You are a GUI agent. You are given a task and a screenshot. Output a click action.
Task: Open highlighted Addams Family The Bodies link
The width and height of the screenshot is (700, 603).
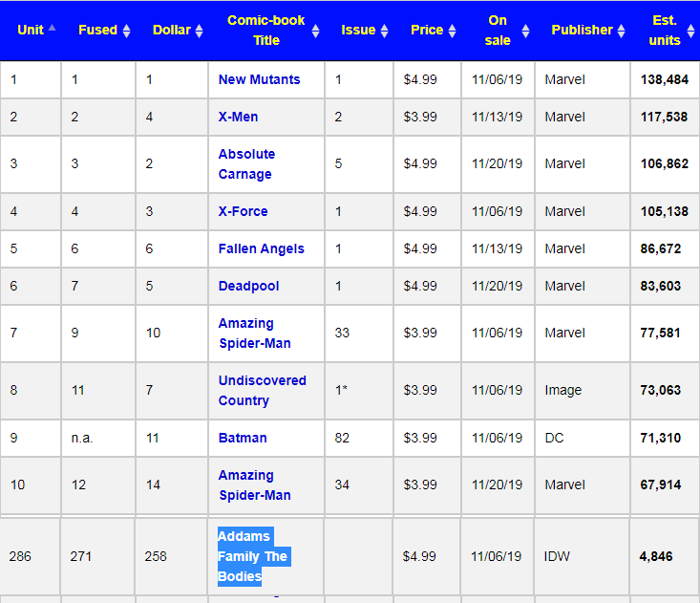(254, 556)
